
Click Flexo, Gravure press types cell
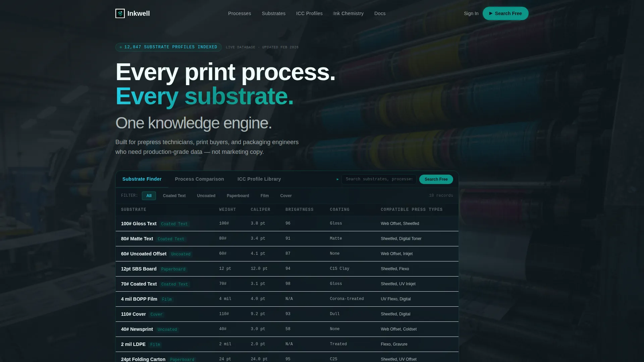pos(394,344)
